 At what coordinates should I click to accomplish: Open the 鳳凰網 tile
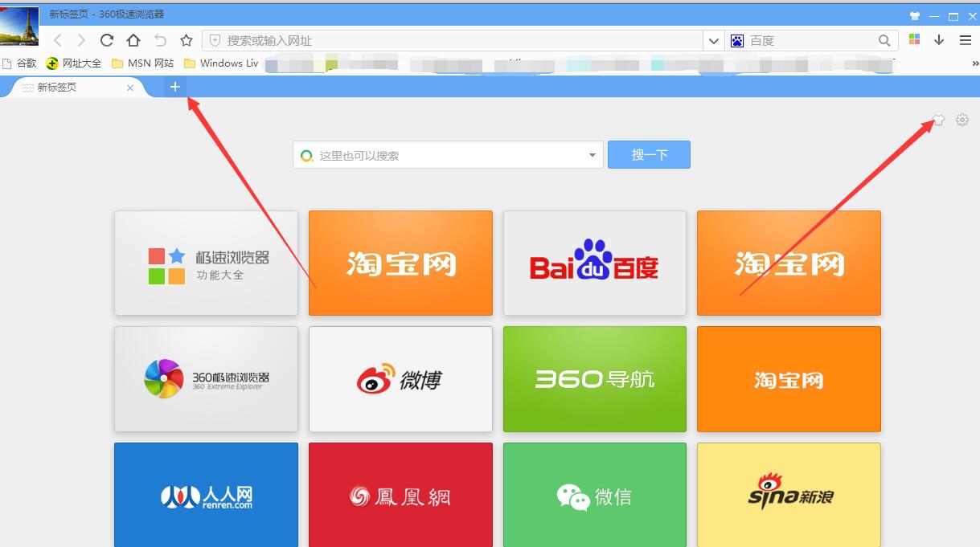[x=400, y=495]
